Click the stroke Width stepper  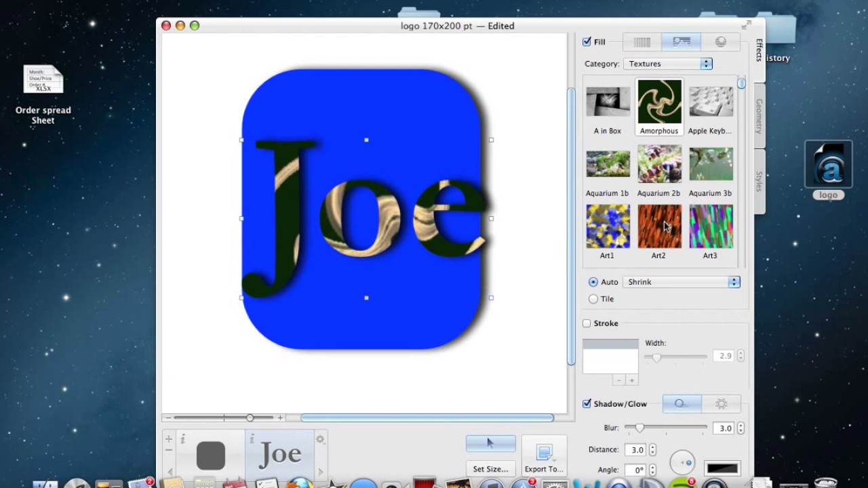point(741,356)
